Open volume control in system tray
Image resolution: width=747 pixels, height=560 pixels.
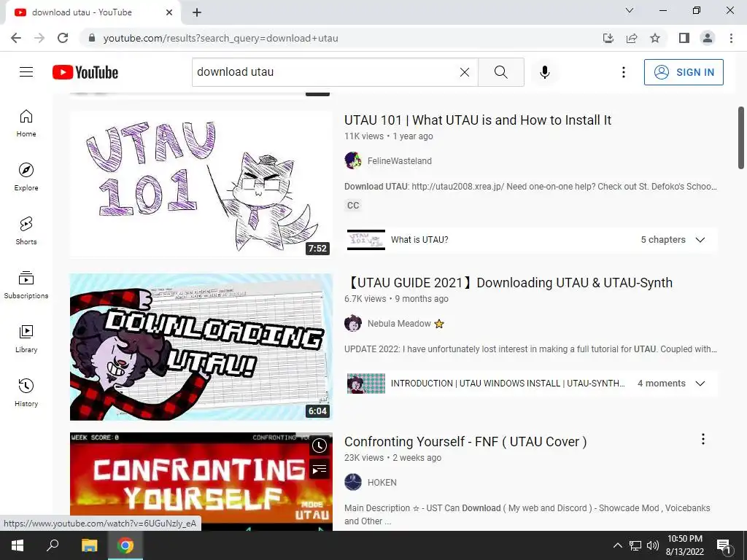tap(653, 545)
